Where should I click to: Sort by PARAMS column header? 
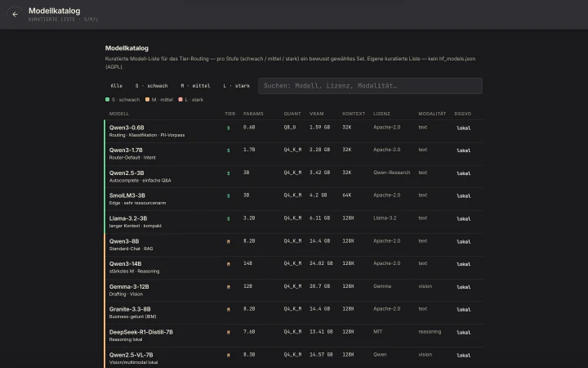(253, 114)
